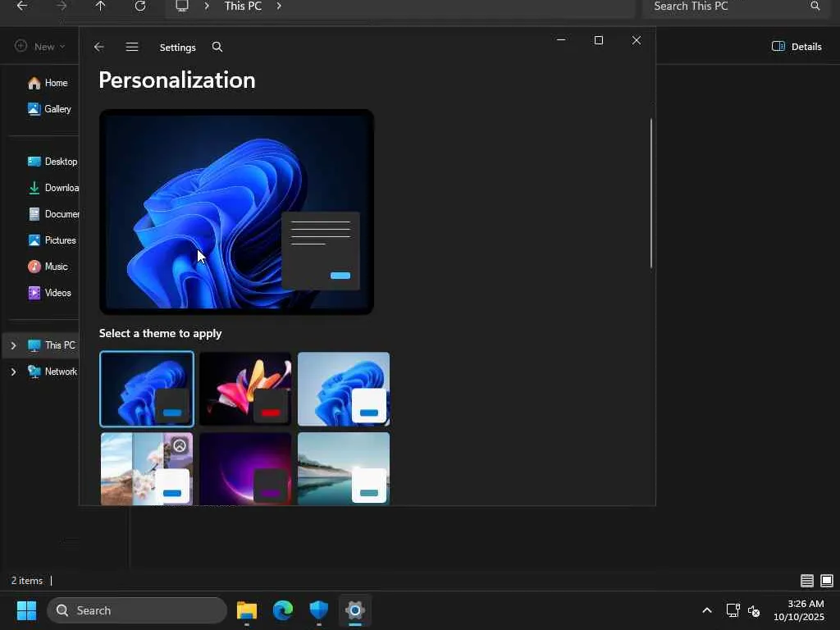Apply the Windows light bloom theme

343,389
